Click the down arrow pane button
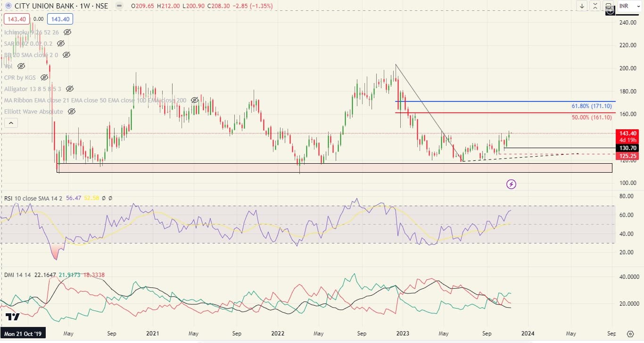 point(582,6)
